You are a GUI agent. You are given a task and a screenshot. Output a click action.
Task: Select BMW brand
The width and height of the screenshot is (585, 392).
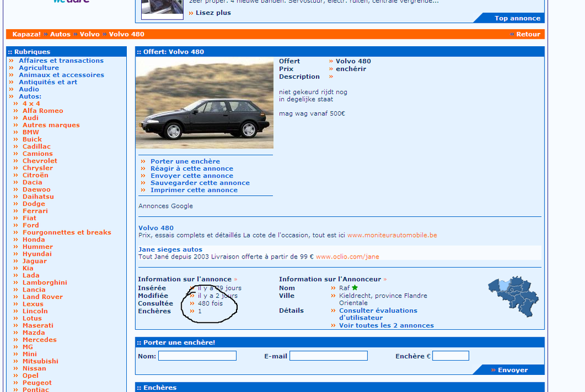[31, 132]
